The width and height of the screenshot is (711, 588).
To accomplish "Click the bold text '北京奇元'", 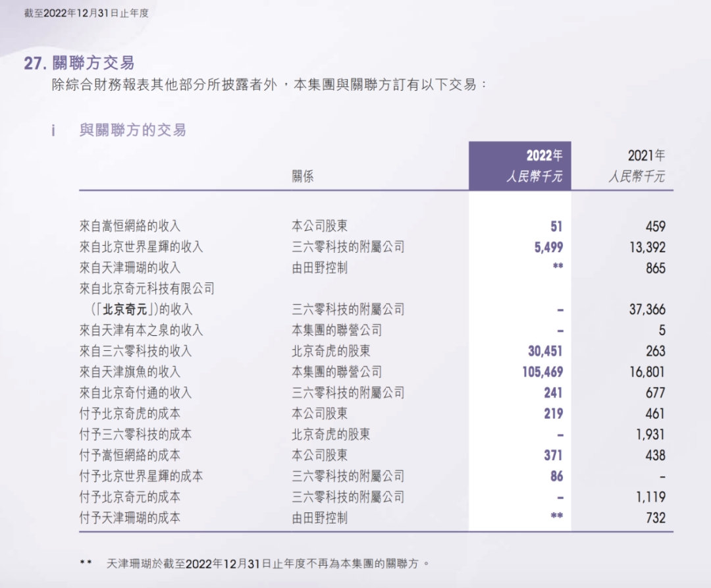I will (124, 309).
